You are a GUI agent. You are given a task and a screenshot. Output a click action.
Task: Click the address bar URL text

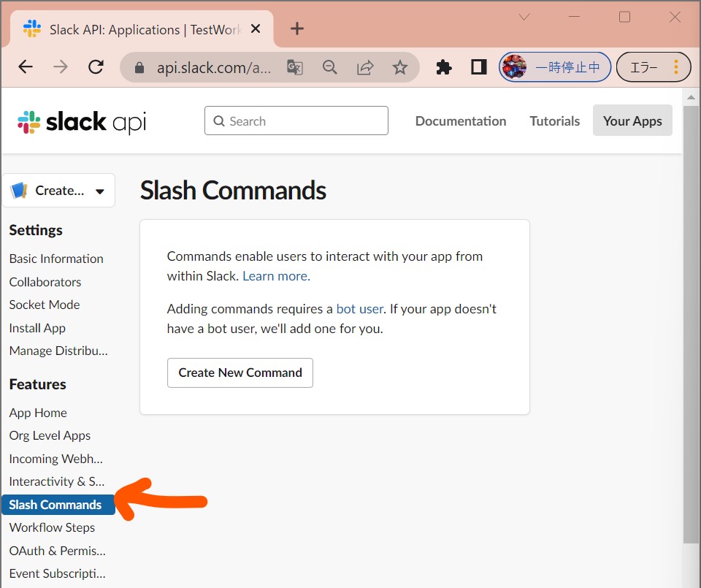pos(214,67)
